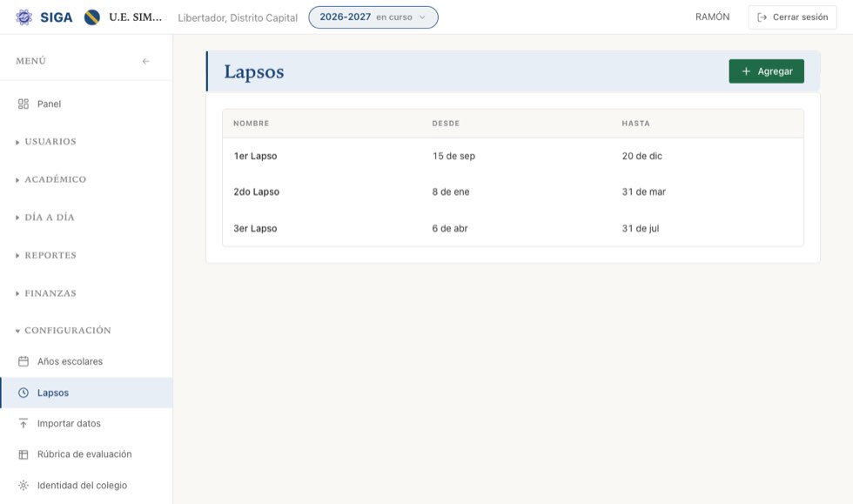Click the Años escolares calendar icon
Image resolution: width=853 pixels, height=504 pixels.
(x=24, y=361)
